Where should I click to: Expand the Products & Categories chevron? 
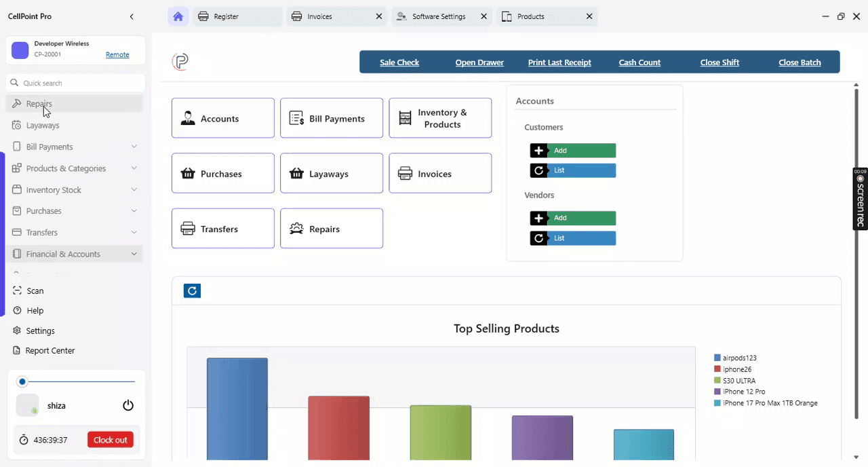click(x=134, y=168)
